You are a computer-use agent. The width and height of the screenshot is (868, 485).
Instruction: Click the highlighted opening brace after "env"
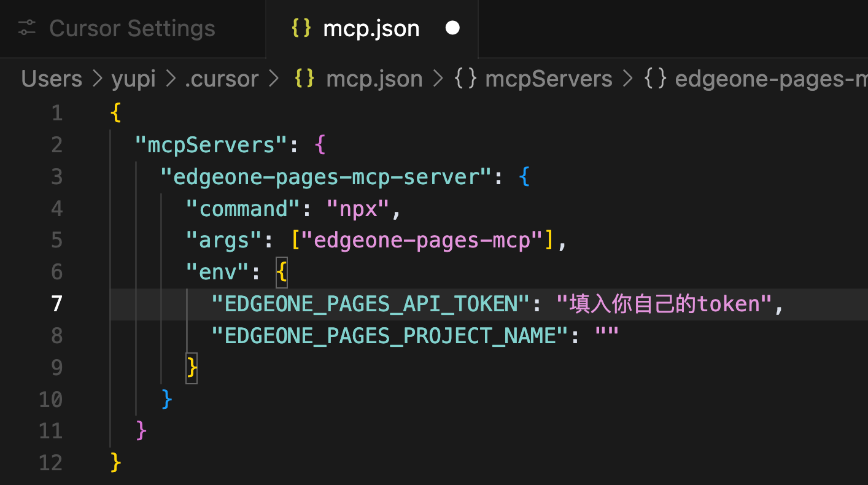click(282, 273)
